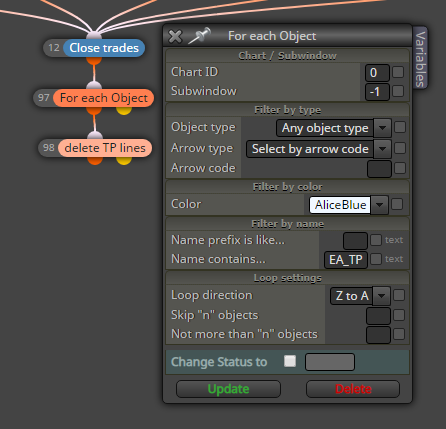
Task: Click the Loop settings section header
Action: [x=287, y=278]
